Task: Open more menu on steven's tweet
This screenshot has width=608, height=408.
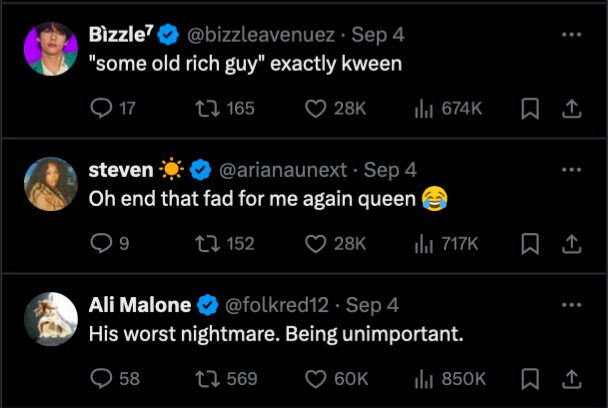Action: point(572,168)
